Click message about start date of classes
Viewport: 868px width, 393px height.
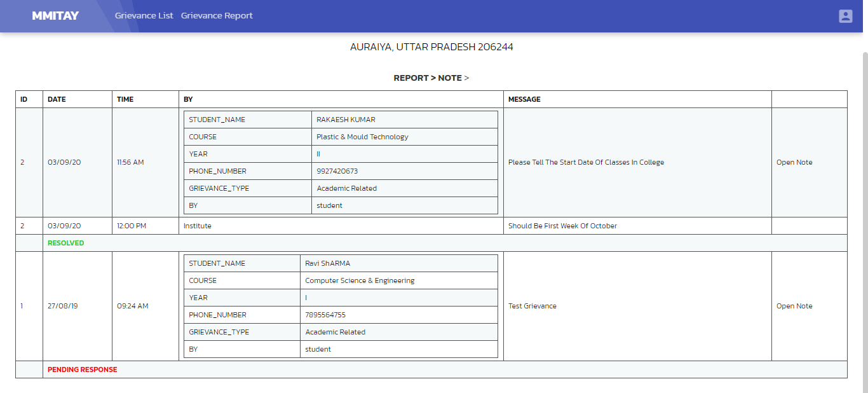click(x=586, y=162)
